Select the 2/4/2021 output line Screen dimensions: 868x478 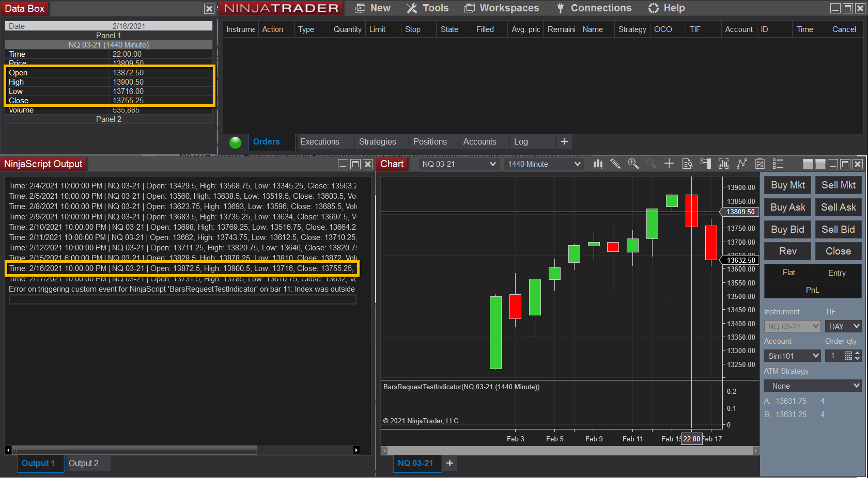click(x=182, y=186)
